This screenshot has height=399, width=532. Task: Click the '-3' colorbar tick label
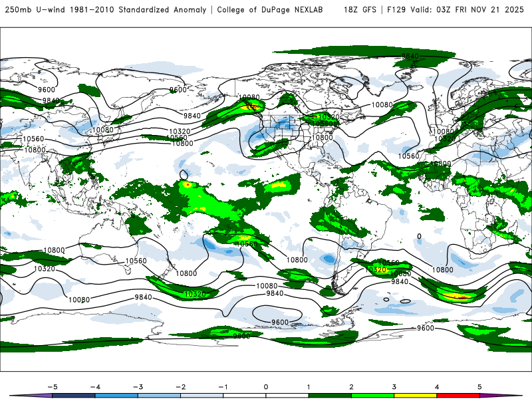138,387
